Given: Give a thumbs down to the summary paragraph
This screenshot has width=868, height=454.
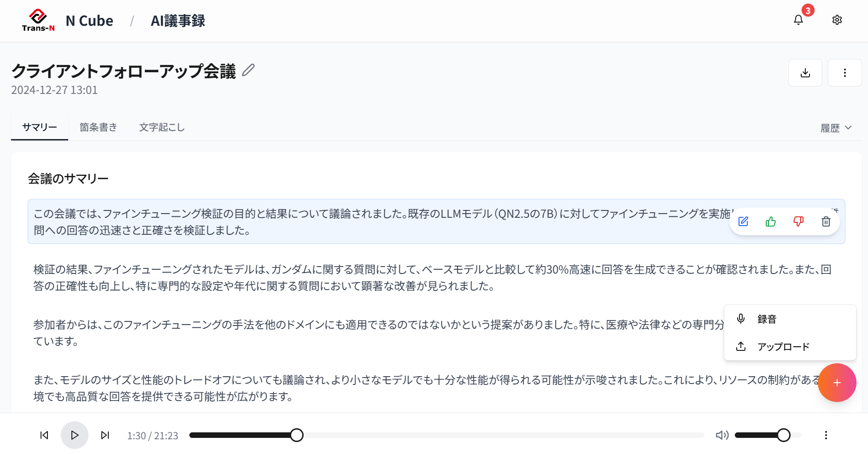Looking at the screenshot, I should pyautogui.click(x=798, y=221).
